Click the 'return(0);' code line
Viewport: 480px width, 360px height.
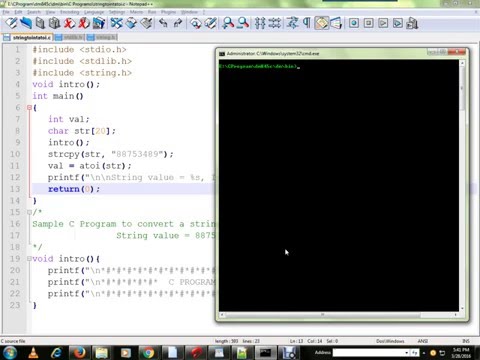point(74,189)
